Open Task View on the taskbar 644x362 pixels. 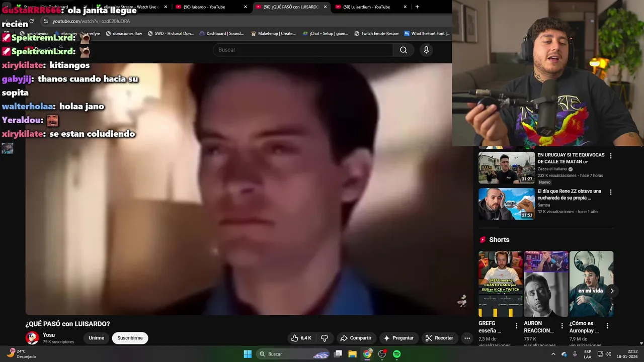[338, 354]
